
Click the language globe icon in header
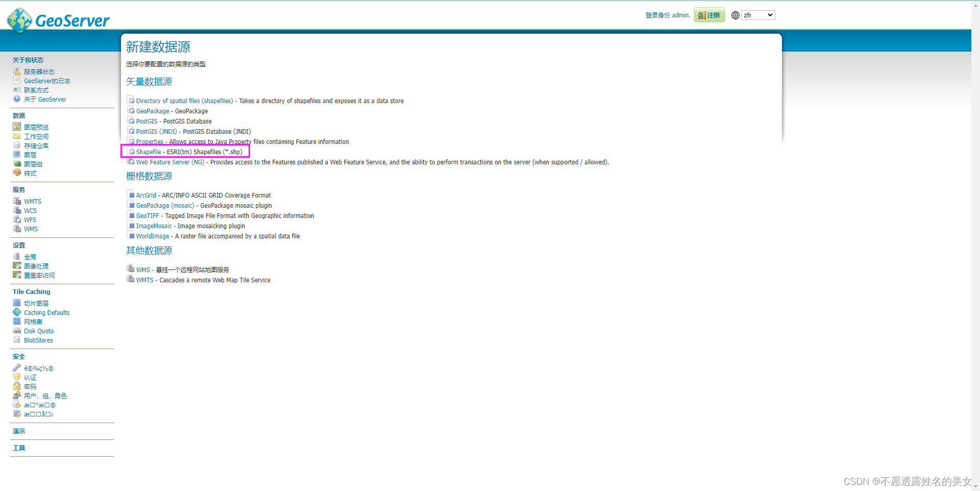[x=736, y=15]
